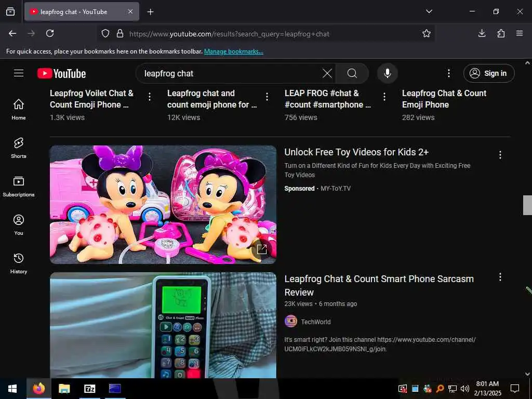532x399 pixels.
Task: Open the Minnie Mouse toys ad thumbnail
Action: point(163,205)
